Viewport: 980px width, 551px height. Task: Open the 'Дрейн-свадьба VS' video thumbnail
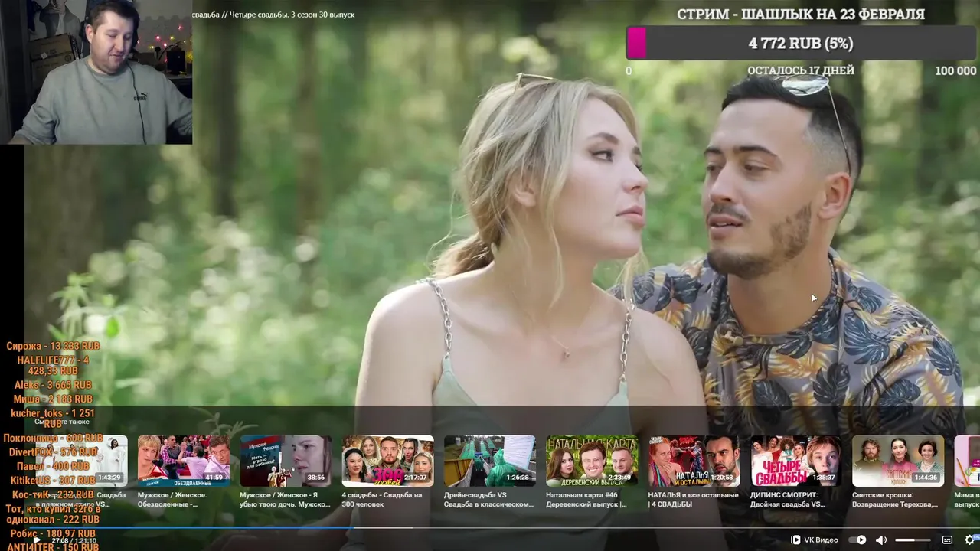[x=490, y=461]
